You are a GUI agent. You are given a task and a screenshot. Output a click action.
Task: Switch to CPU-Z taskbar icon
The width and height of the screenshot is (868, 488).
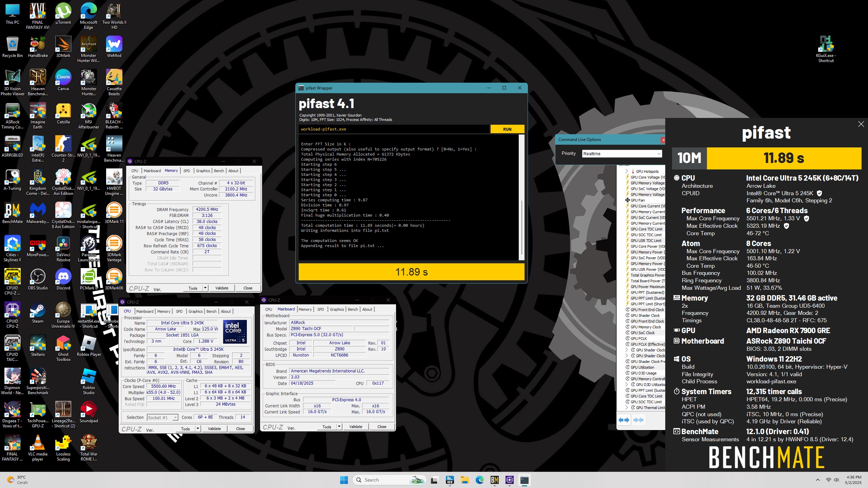tap(509, 480)
